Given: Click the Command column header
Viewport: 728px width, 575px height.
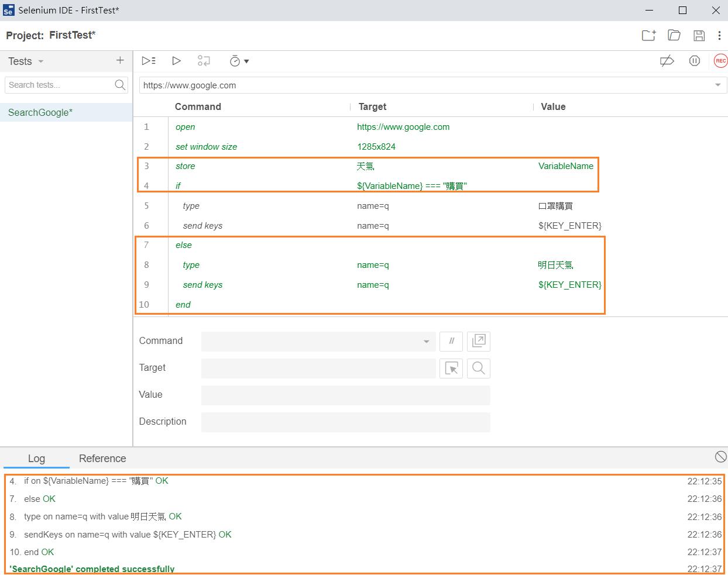Looking at the screenshot, I should coord(198,106).
